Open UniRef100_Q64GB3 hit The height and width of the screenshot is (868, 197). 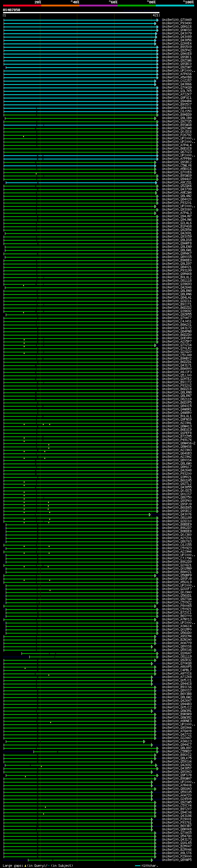(x=177, y=453)
